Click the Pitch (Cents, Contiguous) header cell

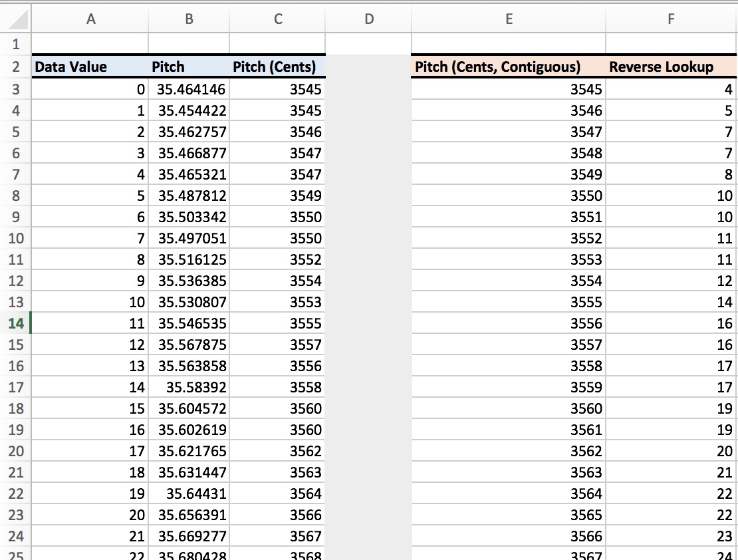click(x=508, y=67)
